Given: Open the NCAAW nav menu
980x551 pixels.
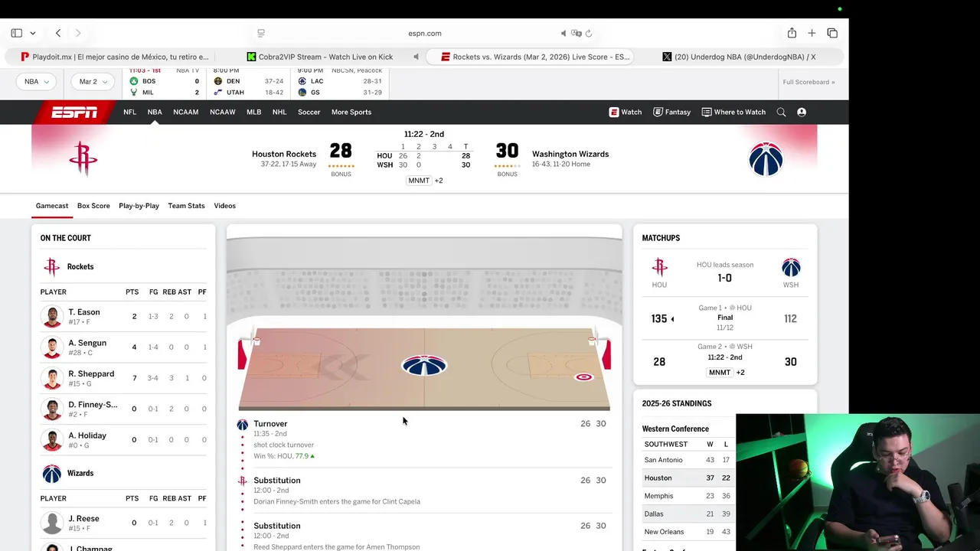Looking at the screenshot, I should [x=223, y=112].
